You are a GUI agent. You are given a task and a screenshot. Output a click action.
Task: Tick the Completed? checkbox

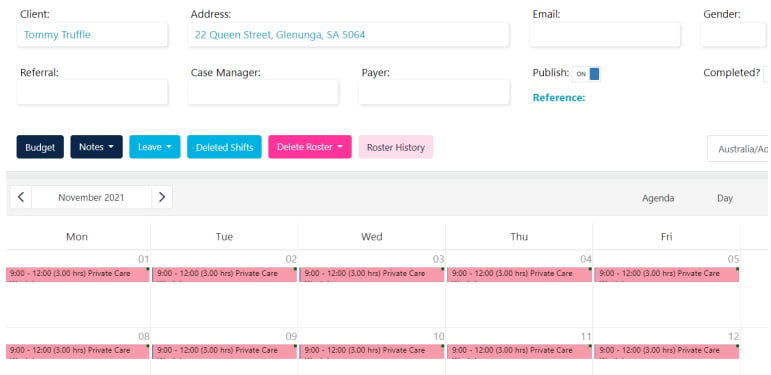(x=767, y=74)
